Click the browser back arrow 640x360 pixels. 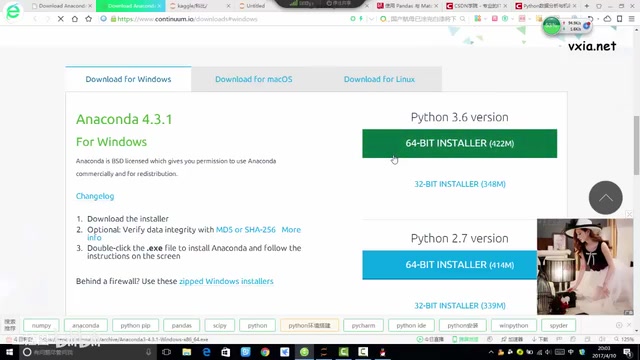tap(35, 19)
